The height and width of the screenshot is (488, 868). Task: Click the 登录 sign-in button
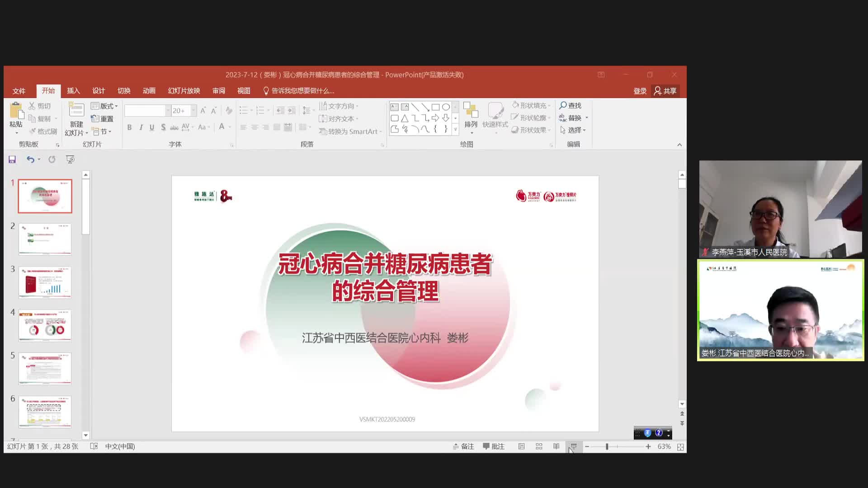[640, 91]
